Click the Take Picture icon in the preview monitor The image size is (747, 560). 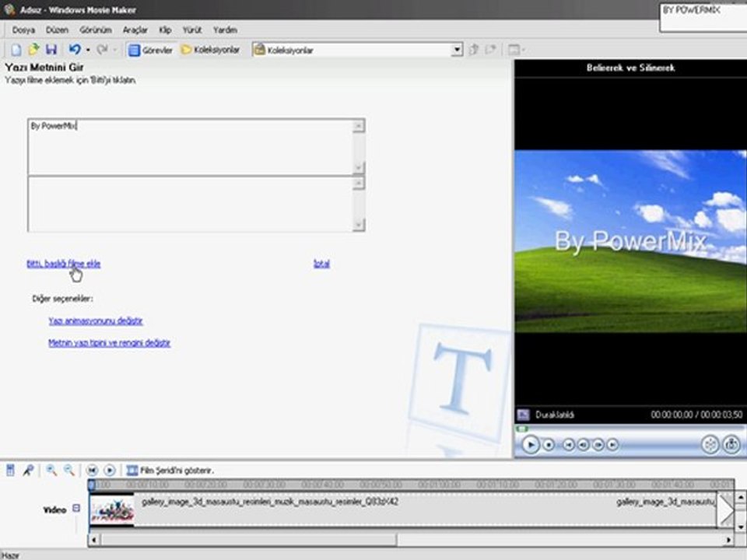click(731, 444)
